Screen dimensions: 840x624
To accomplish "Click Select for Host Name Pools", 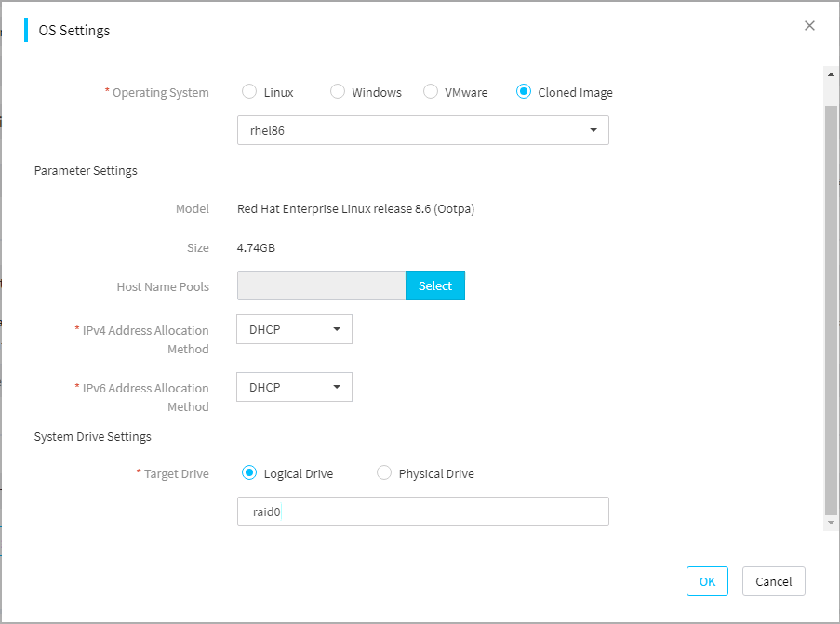I will pos(435,285).
